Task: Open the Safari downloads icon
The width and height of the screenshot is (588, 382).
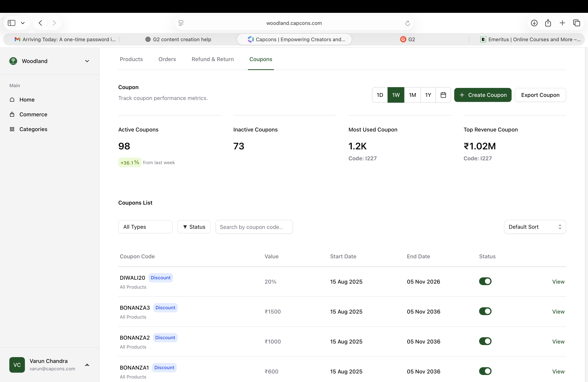Action: 534,23
